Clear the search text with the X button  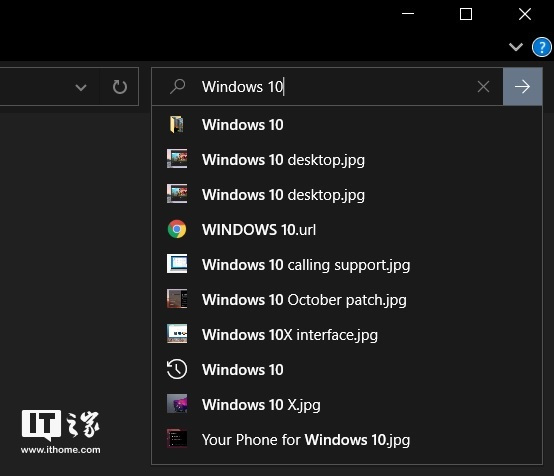click(483, 87)
